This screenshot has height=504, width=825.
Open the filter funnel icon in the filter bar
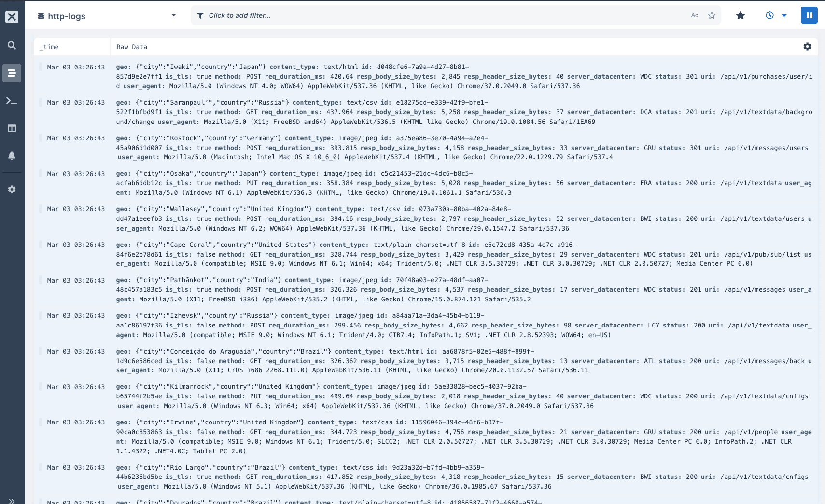coord(200,15)
